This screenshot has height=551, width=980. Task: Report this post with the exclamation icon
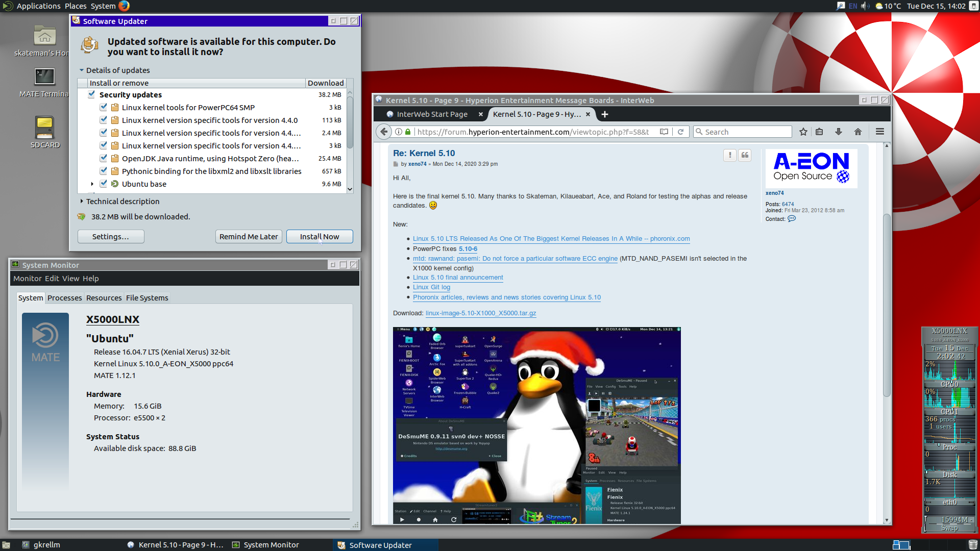pyautogui.click(x=730, y=155)
